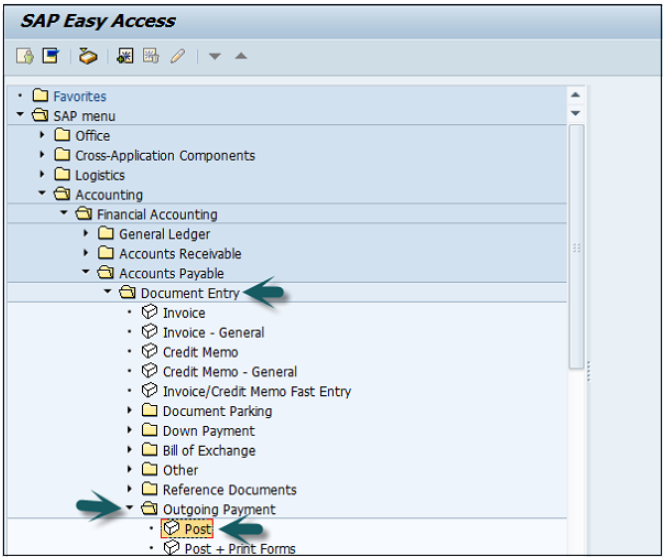668x560 pixels.
Task: Expand the Office folder
Action: pos(42,136)
